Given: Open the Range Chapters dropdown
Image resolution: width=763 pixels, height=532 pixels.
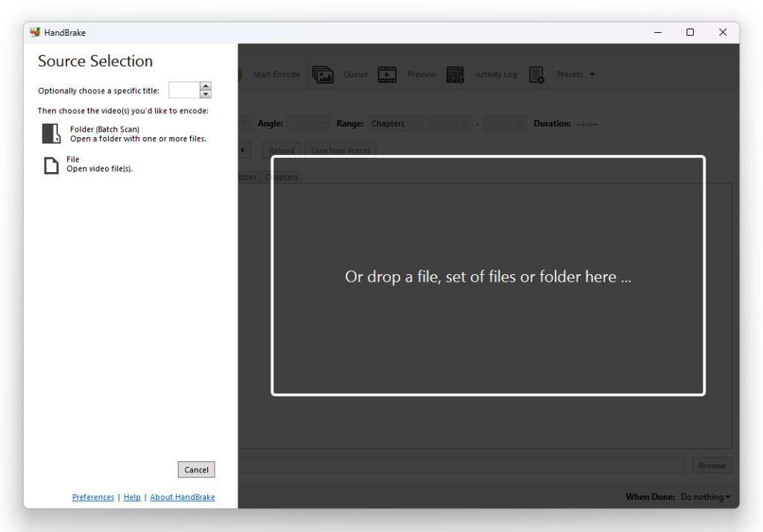Looking at the screenshot, I should pyautogui.click(x=396, y=124).
